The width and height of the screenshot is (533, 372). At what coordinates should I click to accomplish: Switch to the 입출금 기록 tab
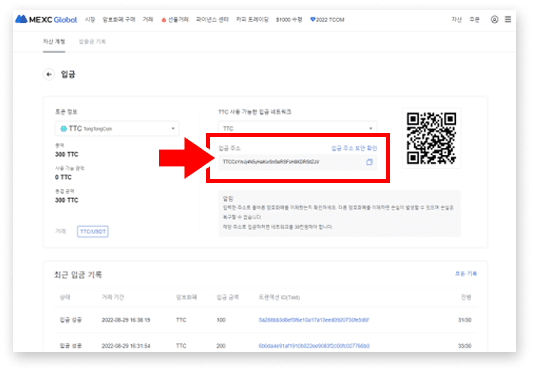[92, 41]
